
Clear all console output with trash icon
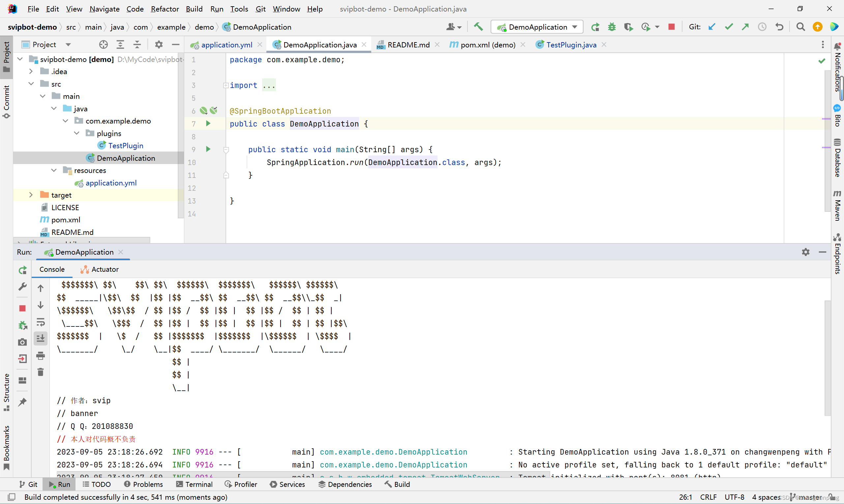(41, 372)
